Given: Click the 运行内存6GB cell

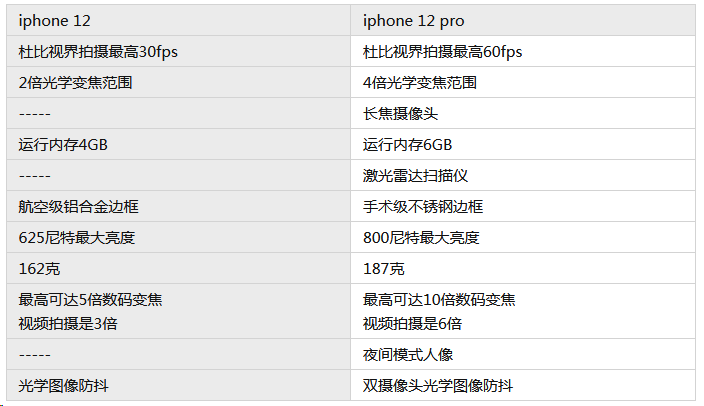Looking at the screenshot, I should [x=523, y=145].
